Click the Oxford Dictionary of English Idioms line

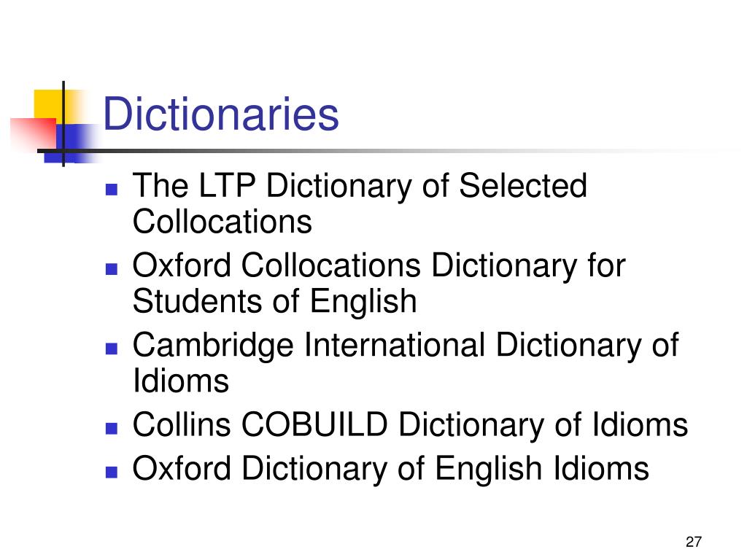tap(391, 469)
